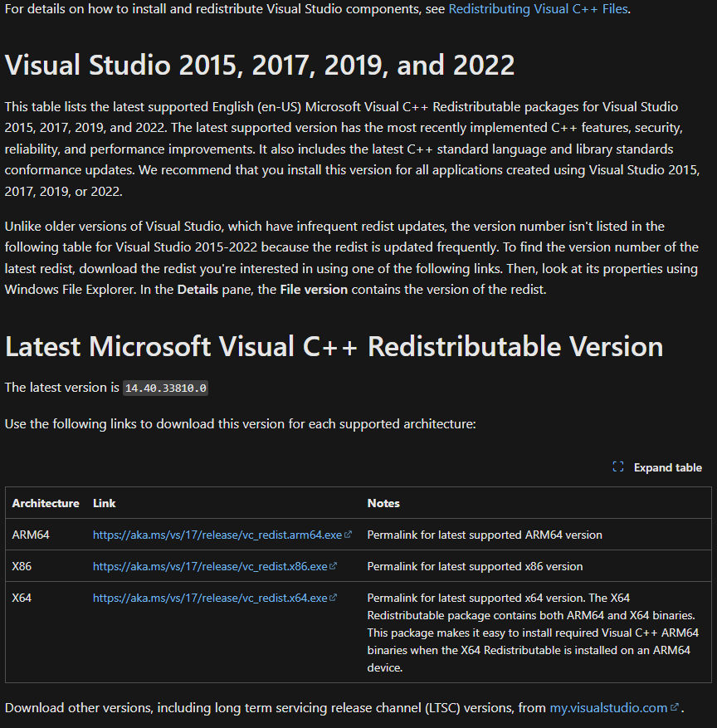Open the my.visualstudio.com link
Screen dimensions: 717x728
click(x=608, y=707)
